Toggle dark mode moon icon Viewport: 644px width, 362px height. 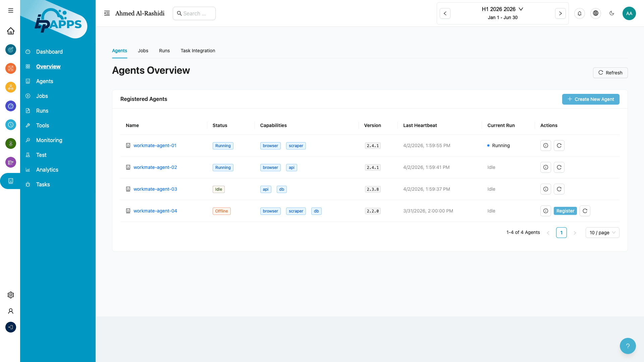point(611,13)
